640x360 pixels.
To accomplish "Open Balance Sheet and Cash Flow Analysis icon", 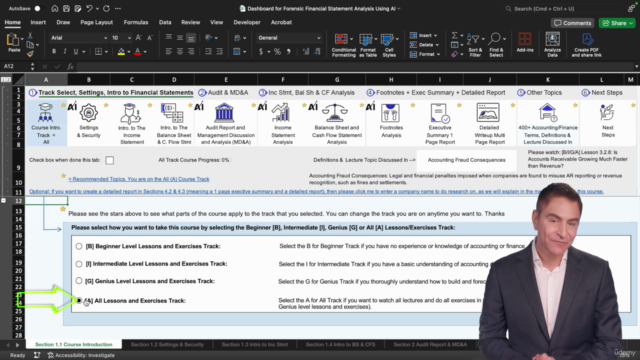I will coord(335,113).
